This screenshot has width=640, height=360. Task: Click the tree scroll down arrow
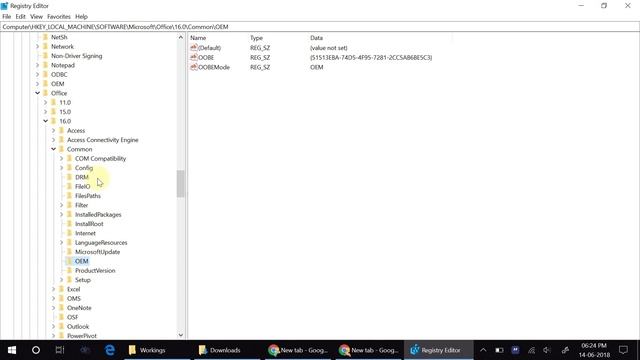(180, 335)
